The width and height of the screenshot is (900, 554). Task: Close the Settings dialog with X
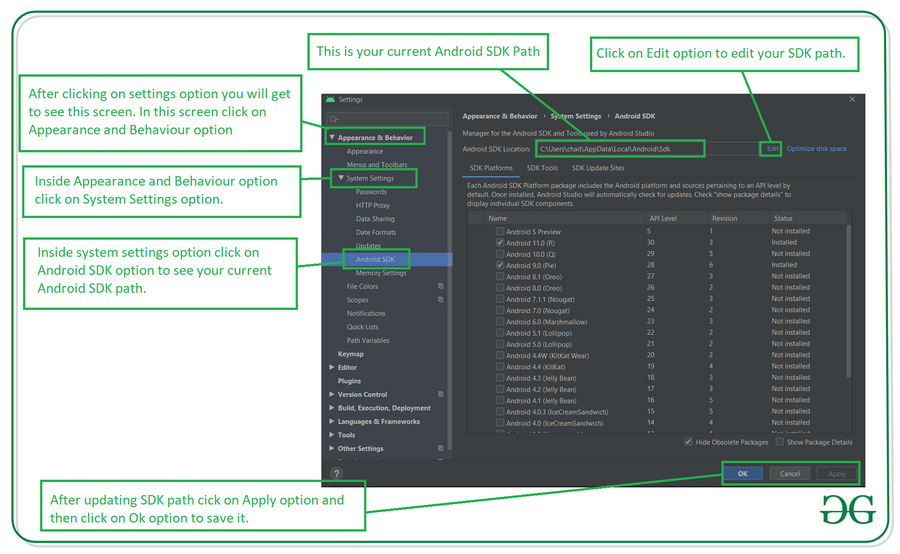click(852, 99)
